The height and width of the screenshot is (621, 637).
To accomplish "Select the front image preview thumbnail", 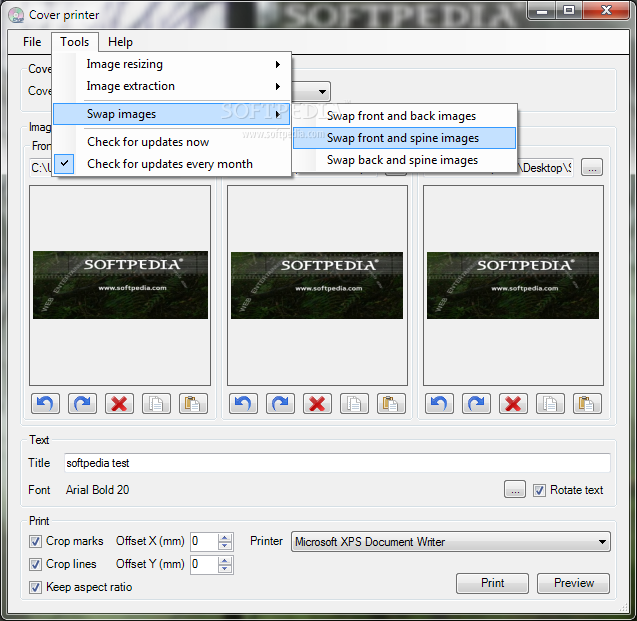I will coord(120,285).
